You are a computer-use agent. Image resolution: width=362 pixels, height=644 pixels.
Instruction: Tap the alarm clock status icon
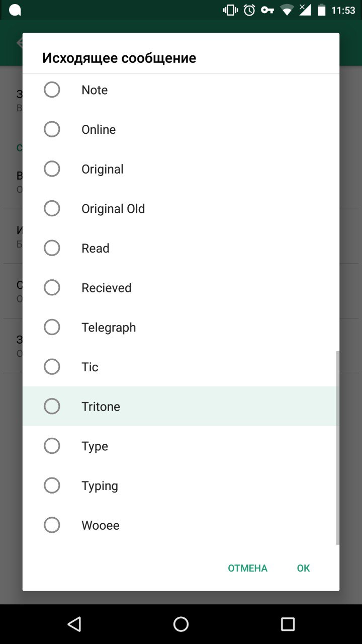(x=249, y=10)
